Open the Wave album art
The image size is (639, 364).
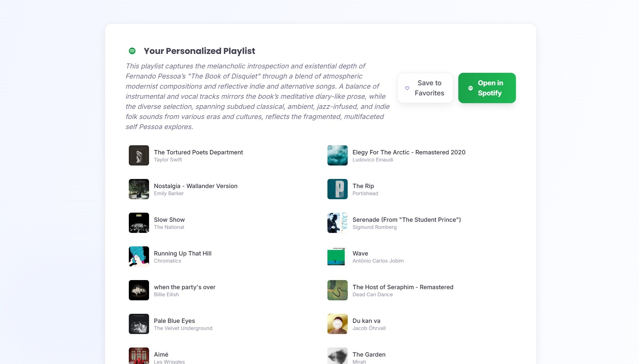coord(338,256)
